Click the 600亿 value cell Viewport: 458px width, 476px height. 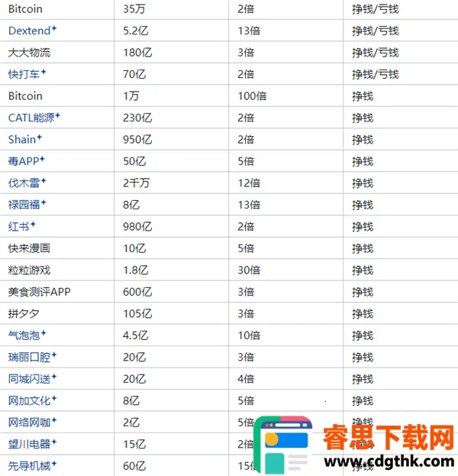click(x=172, y=292)
